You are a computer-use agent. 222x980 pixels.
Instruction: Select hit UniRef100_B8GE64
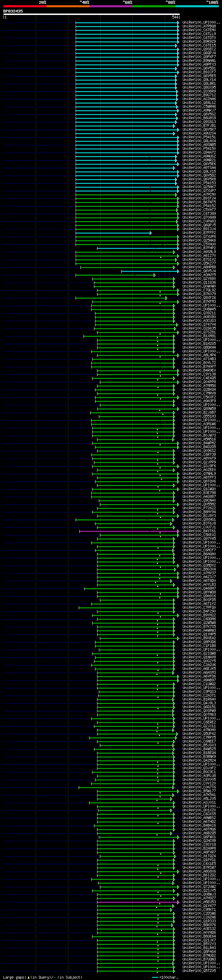[199, 936]
